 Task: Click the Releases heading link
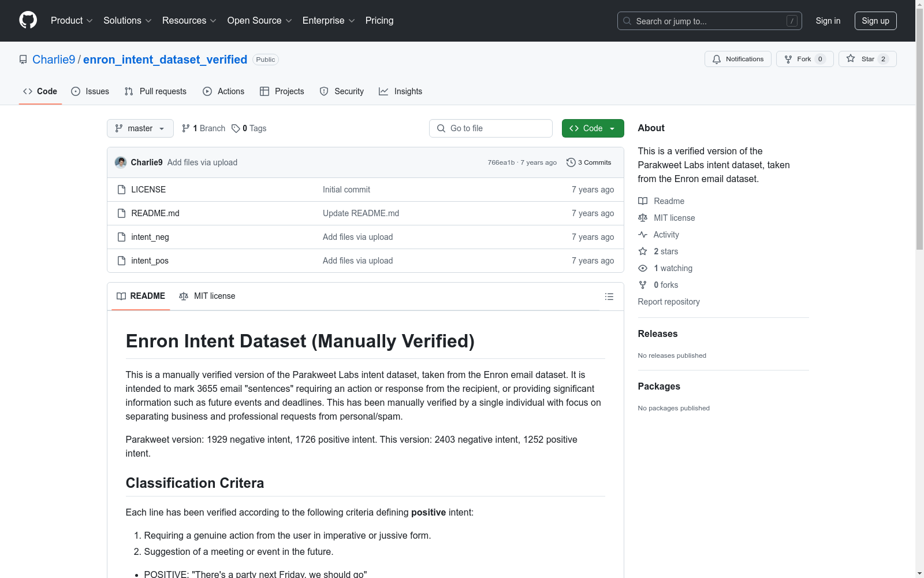pyautogui.click(x=658, y=334)
